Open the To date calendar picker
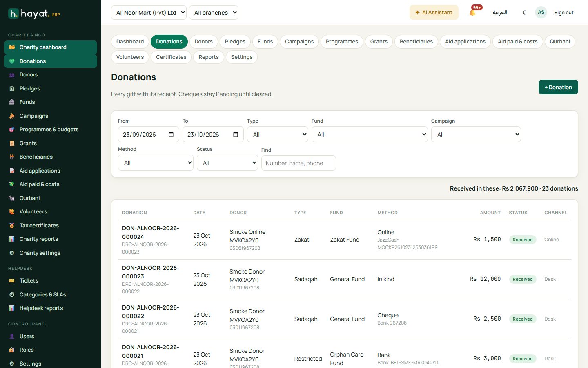The image size is (588, 368). coord(236,135)
